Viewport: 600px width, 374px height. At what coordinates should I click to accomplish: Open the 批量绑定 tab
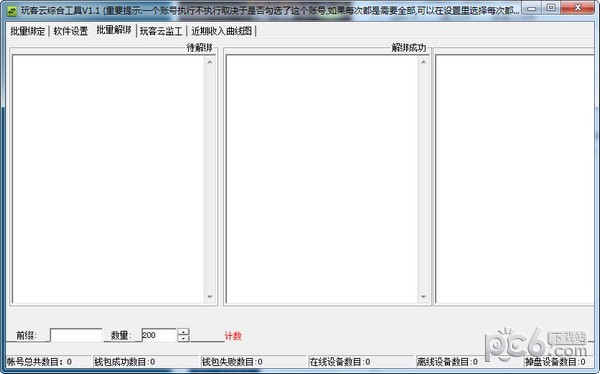[x=28, y=31]
